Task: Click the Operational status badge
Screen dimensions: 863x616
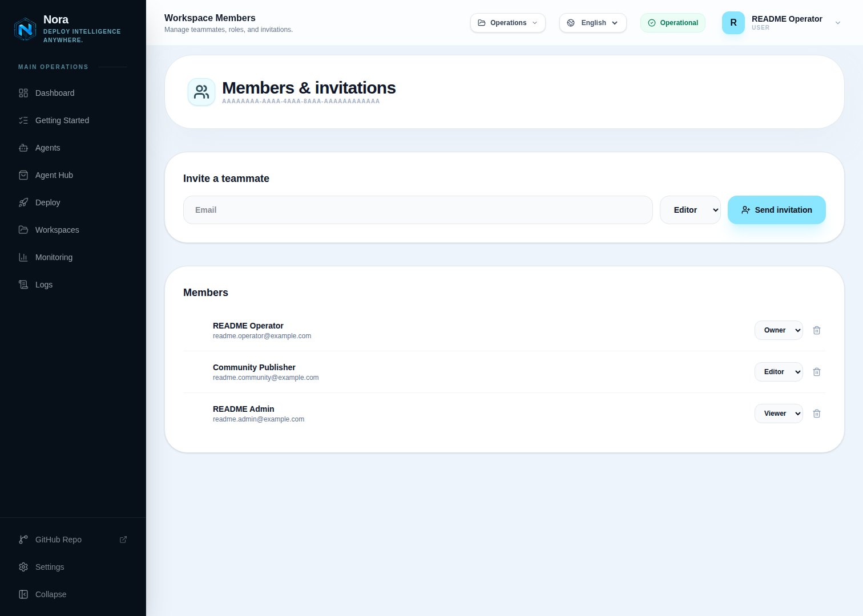Action: (x=673, y=23)
